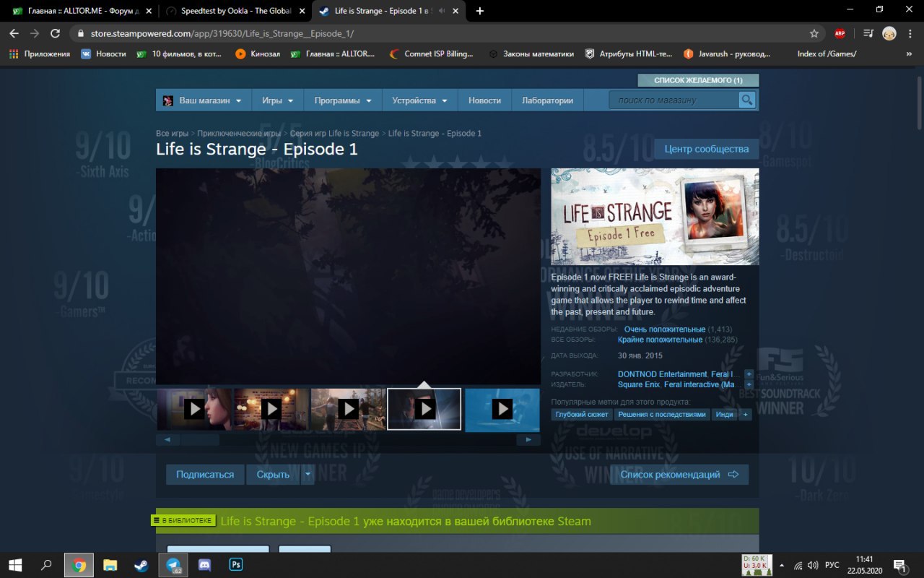This screenshot has height=578, width=924.
Task: Play the second trailer thumbnail with string lights
Action: point(271,409)
